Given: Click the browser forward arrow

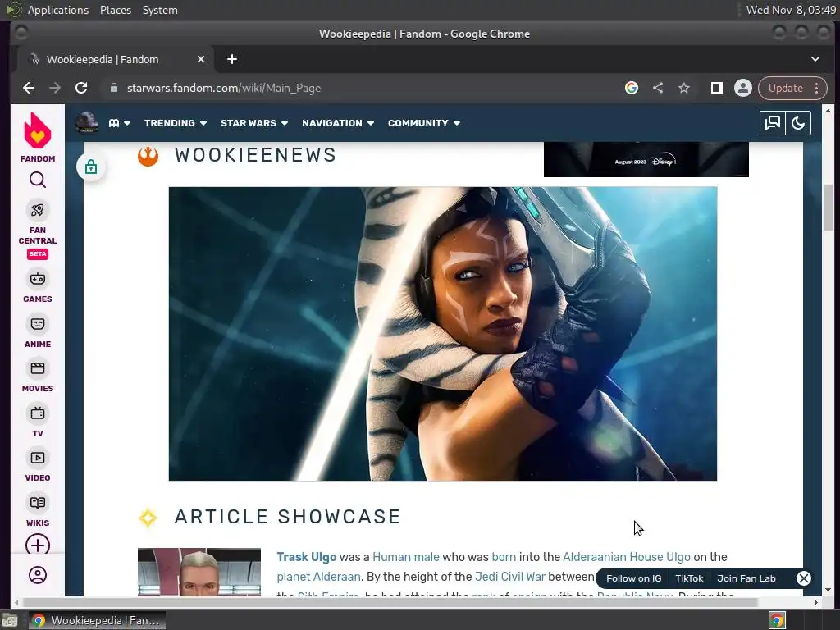Looking at the screenshot, I should coord(55,88).
